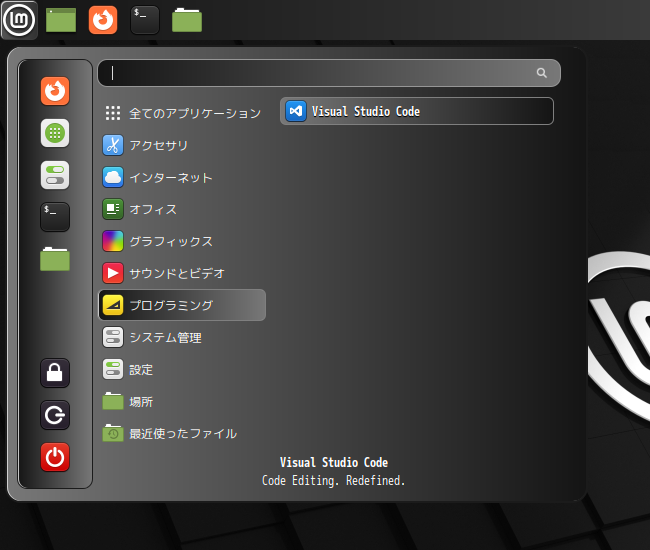Launch Firefox from the top panel
The height and width of the screenshot is (550, 650).
coord(103,20)
